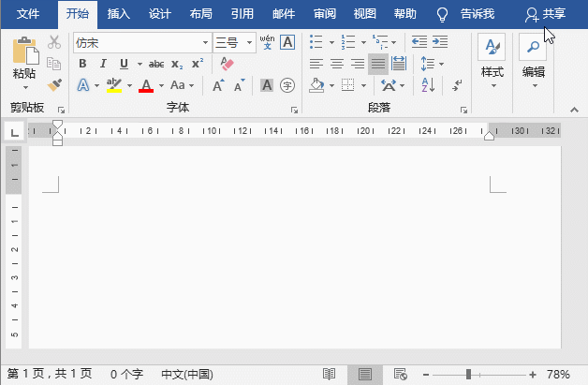The height and width of the screenshot is (385, 588).
Task: Open the font name dropdown (仿宋)
Action: click(x=205, y=42)
